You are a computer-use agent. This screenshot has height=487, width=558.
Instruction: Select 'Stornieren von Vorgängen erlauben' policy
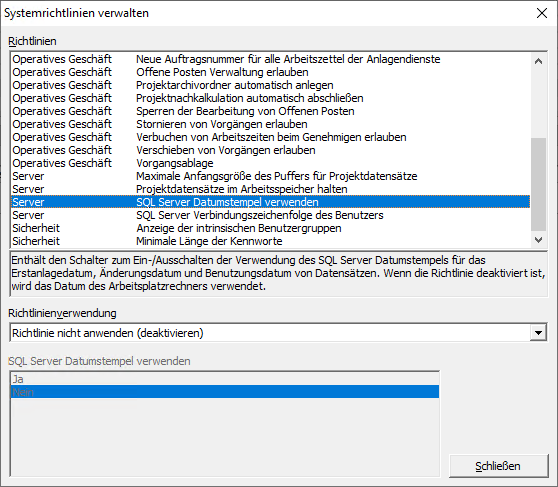(x=270, y=124)
